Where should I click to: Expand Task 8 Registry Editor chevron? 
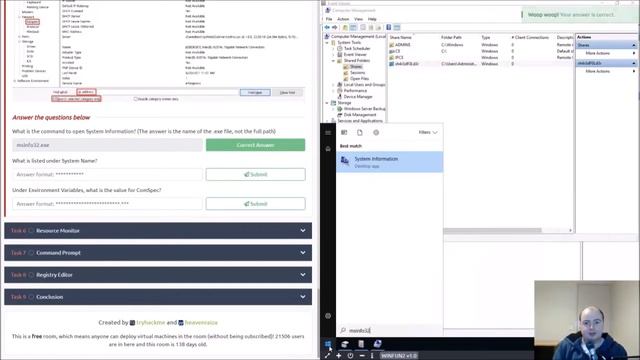point(303,275)
